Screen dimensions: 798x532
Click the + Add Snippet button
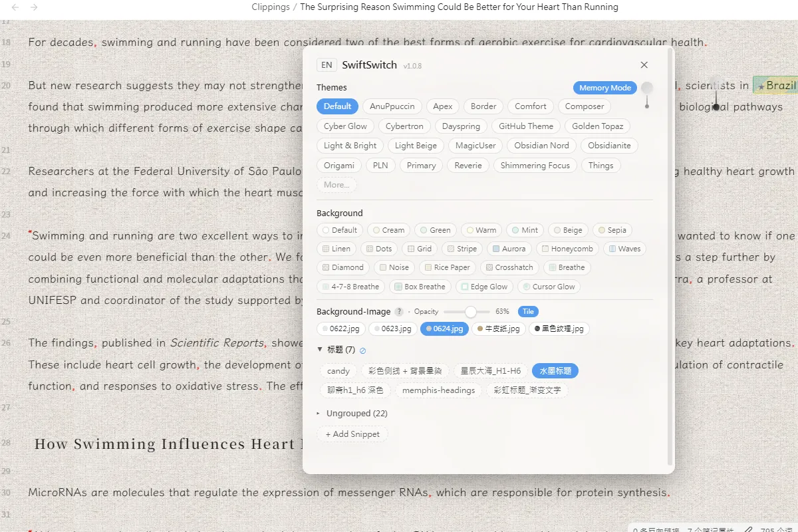352,434
